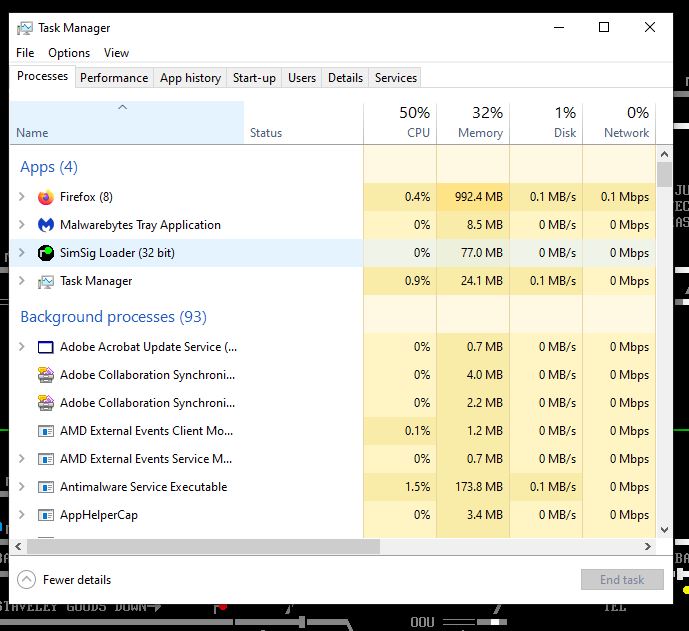Click AMD External Events Client CPU 0.1%
689x631 pixels.
[x=417, y=431]
